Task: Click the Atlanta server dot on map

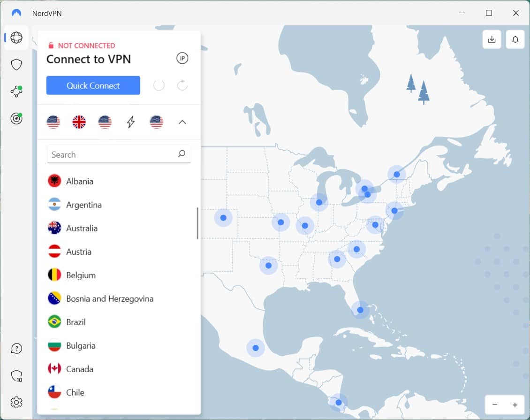Action: pyautogui.click(x=337, y=259)
